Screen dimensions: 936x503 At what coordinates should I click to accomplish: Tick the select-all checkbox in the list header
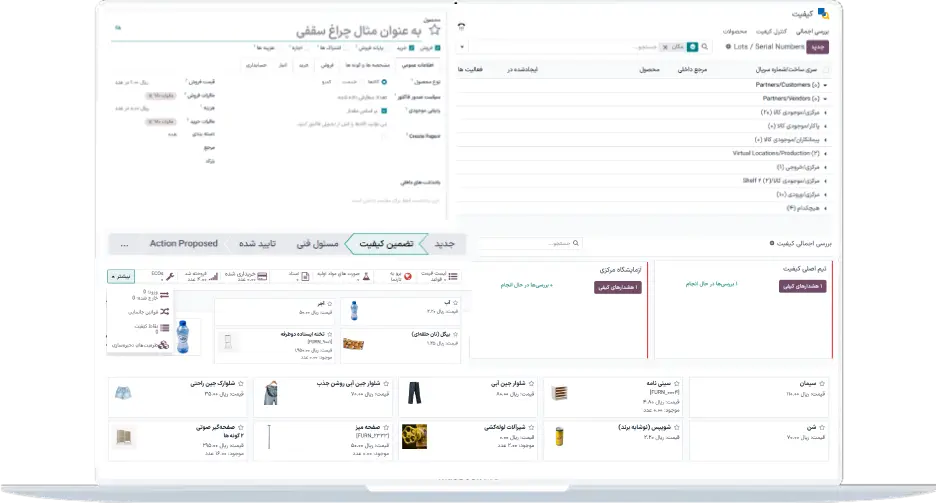pos(825,70)
